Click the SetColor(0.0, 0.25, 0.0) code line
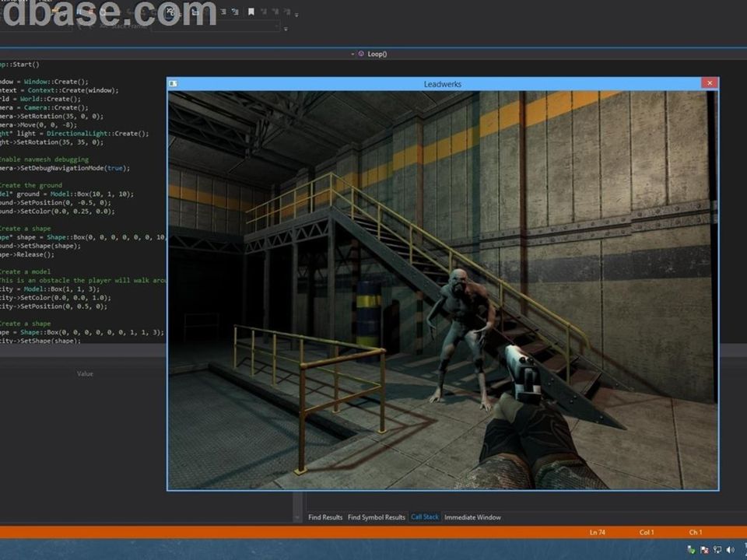This screenshot has width=747, height=560. (57, 212)
